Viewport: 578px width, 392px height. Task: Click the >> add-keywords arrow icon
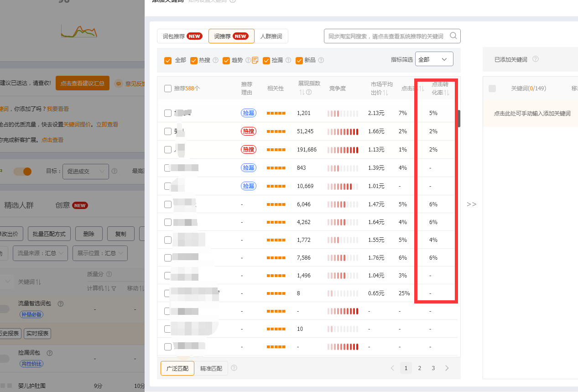(471, 204)
